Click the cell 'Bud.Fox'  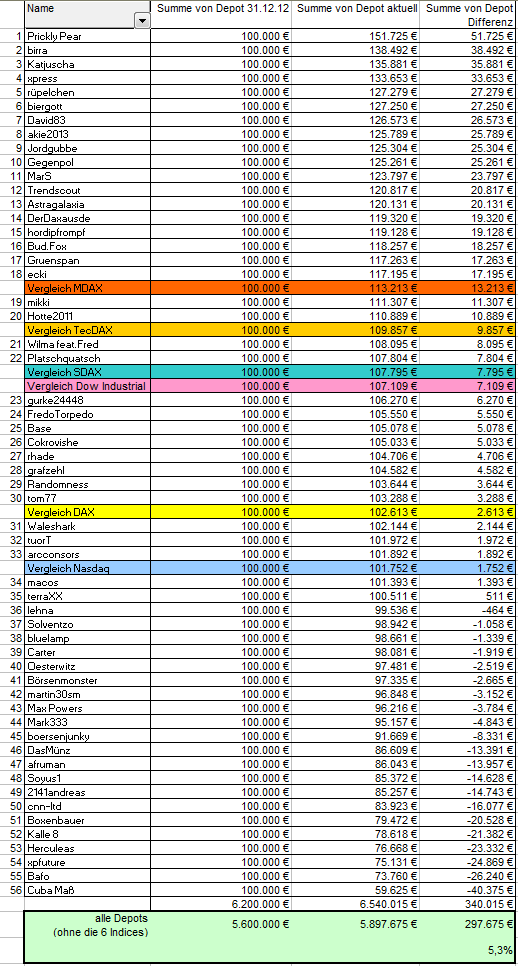tap(87, 246)
